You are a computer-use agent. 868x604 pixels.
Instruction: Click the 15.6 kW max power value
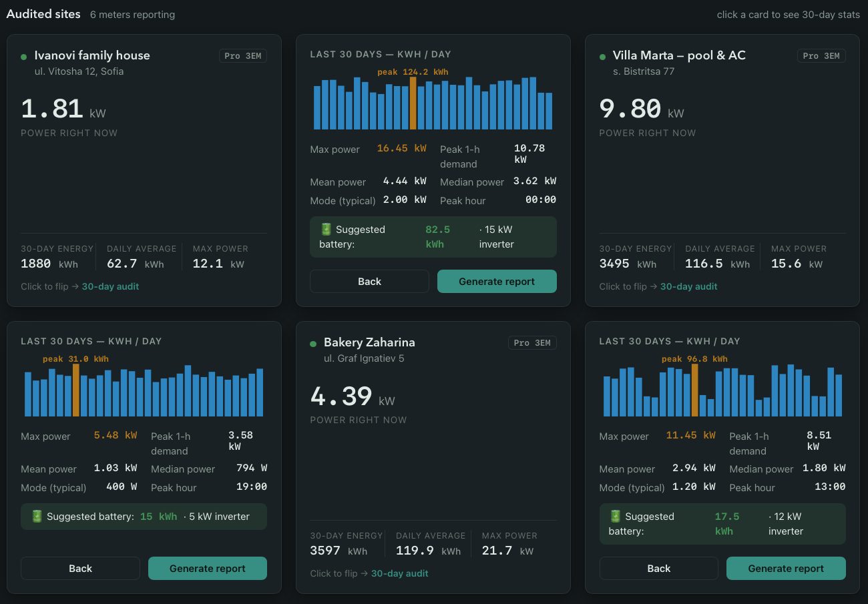797,264
